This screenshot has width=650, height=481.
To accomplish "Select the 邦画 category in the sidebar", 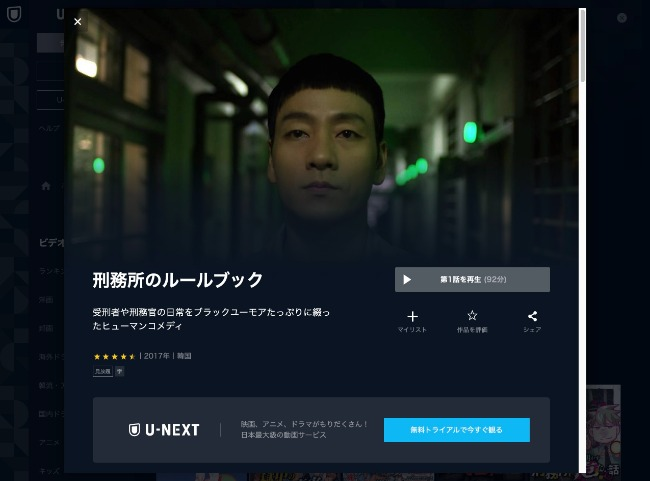I will click(x=46, y=328).
